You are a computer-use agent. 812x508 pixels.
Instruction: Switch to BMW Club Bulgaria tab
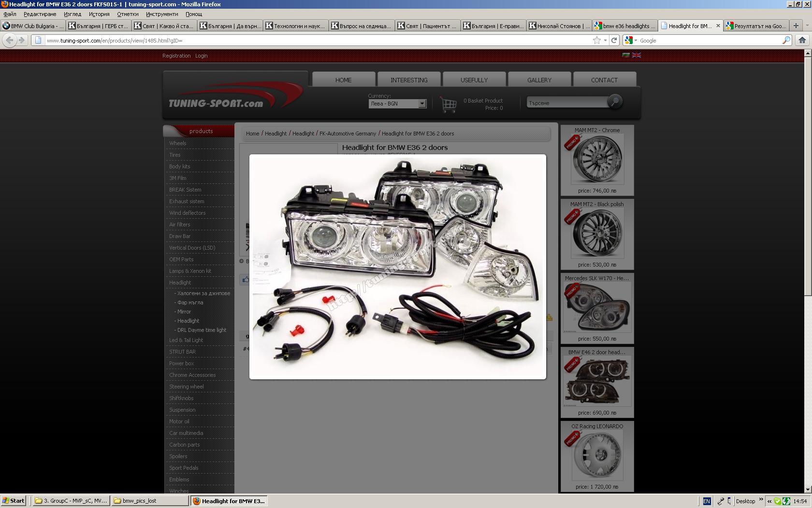pos(33,26)
